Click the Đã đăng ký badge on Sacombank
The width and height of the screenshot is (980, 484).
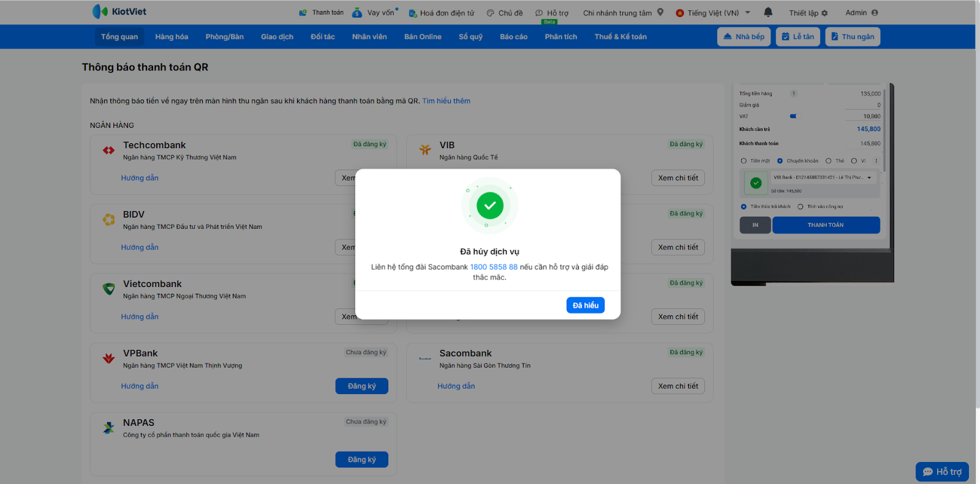686,352
